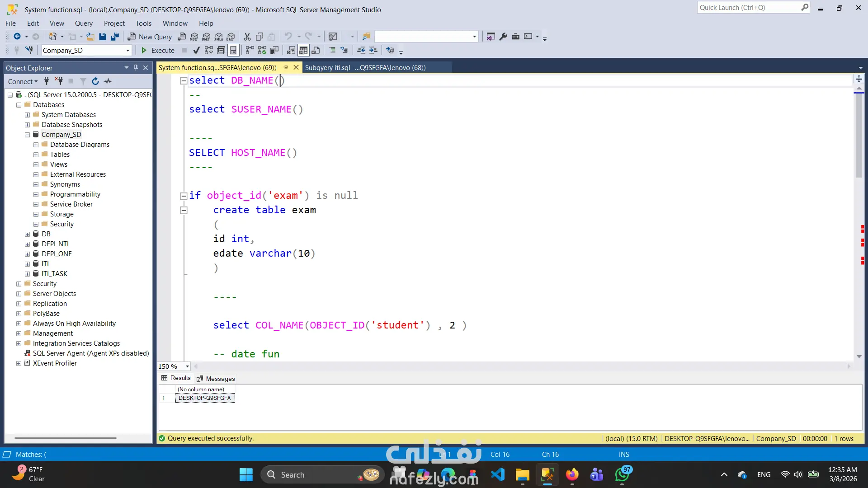Image resolution: width=868 pixels, height=488 pixels.
Task: Open the Project menu
Action: (114, 23)
